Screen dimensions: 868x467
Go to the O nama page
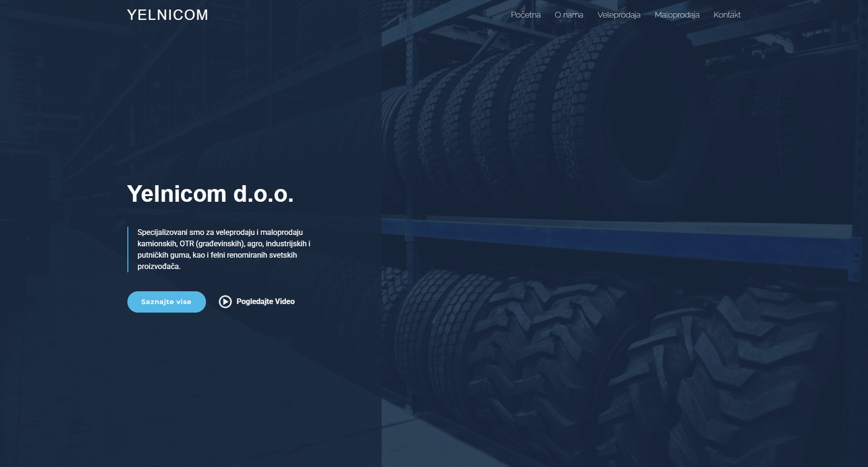tap(569, 15)
